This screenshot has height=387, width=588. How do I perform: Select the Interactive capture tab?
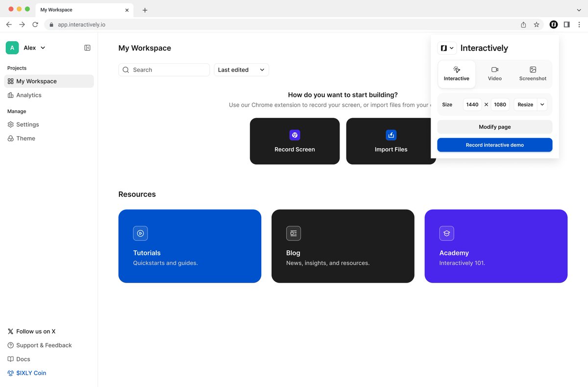[x=457, y=74]
